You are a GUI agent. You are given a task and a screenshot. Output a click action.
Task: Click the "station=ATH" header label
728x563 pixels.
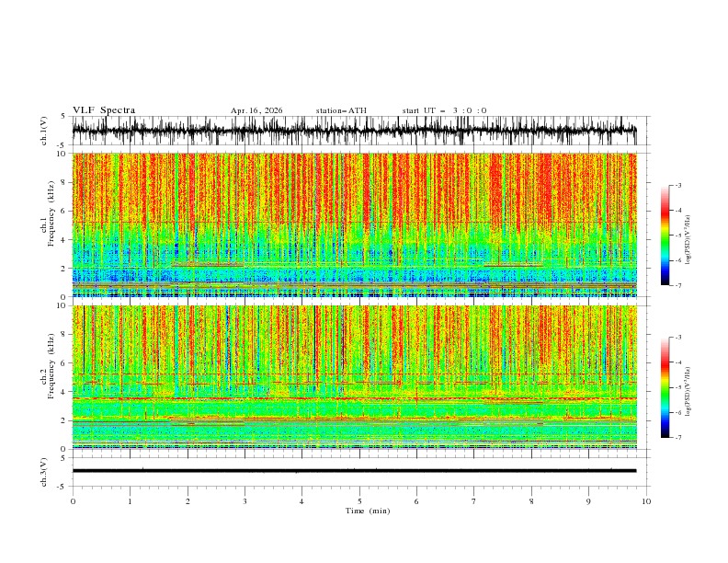coord(341,110)
